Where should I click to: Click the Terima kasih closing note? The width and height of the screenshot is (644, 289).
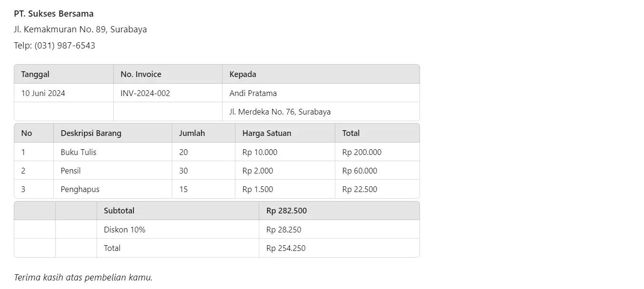tap(83, 278)
